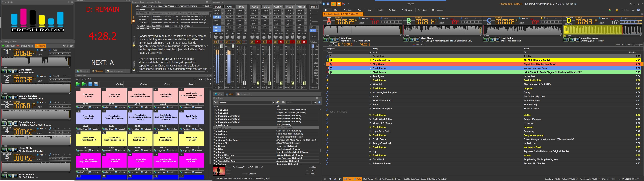Click the TalkOver button in Main Mixer
Screen dimensions: 644x181
click(x=314, y=88)
